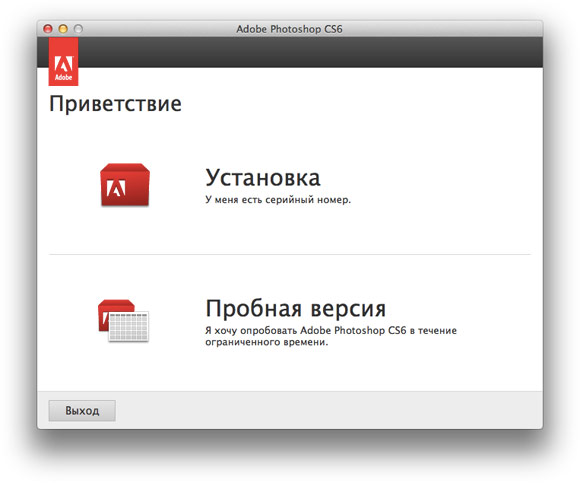This screenshot has width=580, height=483.
Task: Click 'Я хочу опробовать Adobe Photoshop CS6' description
Action: 331,336
